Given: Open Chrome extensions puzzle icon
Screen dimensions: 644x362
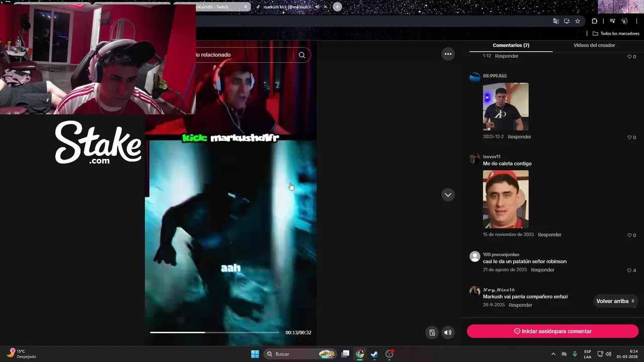Looking at the screenshot, I should (594, 21).
